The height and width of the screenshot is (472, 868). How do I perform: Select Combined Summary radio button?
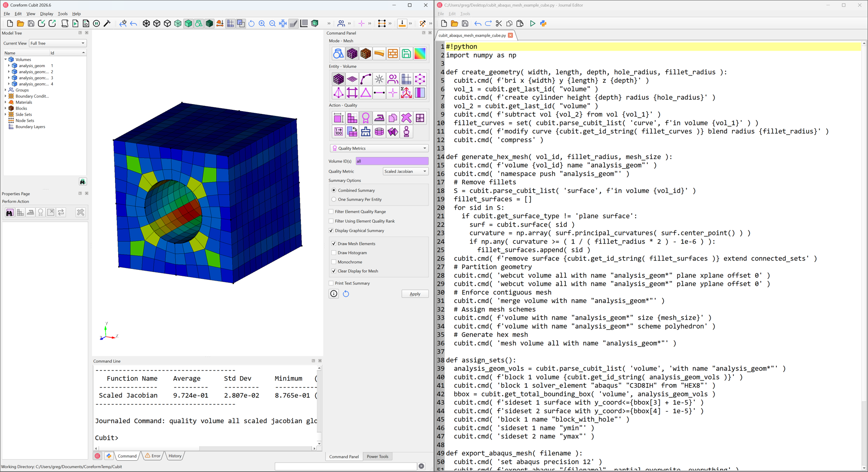tap(334, 190)
